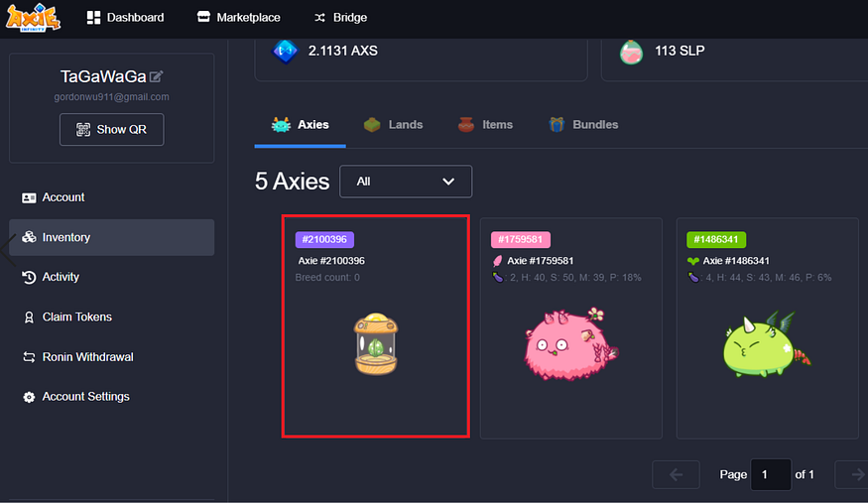Image resolution: width=868 pixels, height=503 pixels.
Task: Switch to the Lands tab
Action: pyautogui.click(x=393, y=125)
